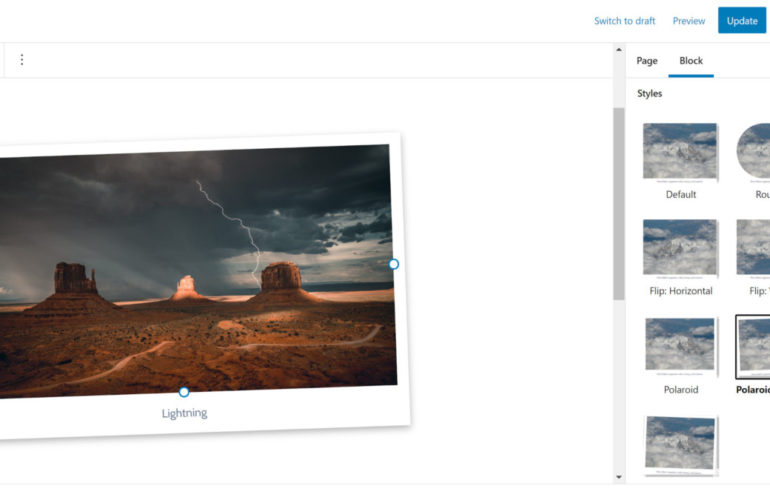Select the unselected Polaroid style thumbnail
Viewport: 770px width, 500px height.
[680, 345]
